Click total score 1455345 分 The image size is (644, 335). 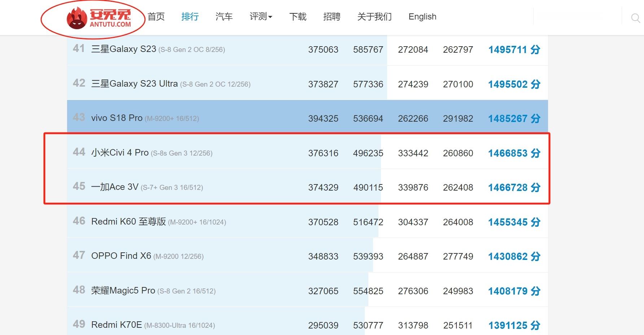(514, 222)
